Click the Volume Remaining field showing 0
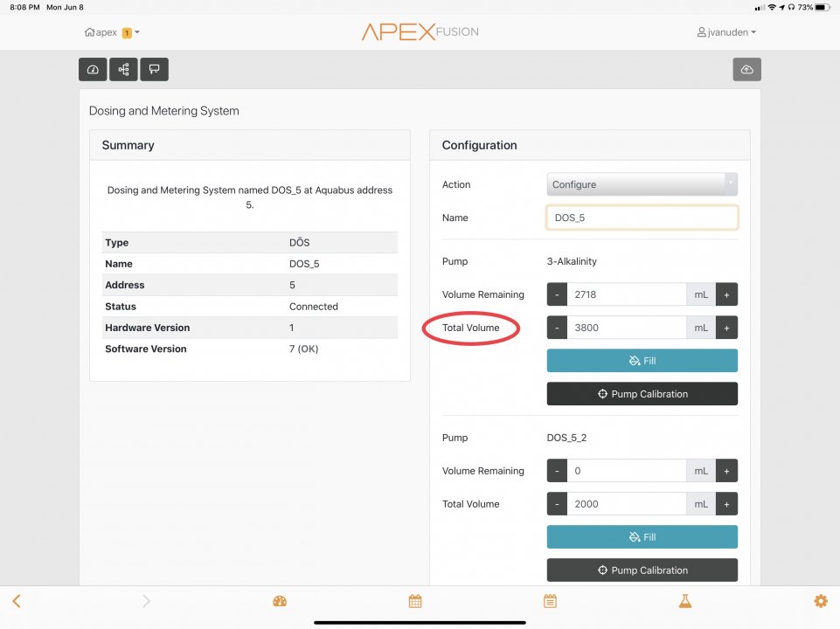 627,471
